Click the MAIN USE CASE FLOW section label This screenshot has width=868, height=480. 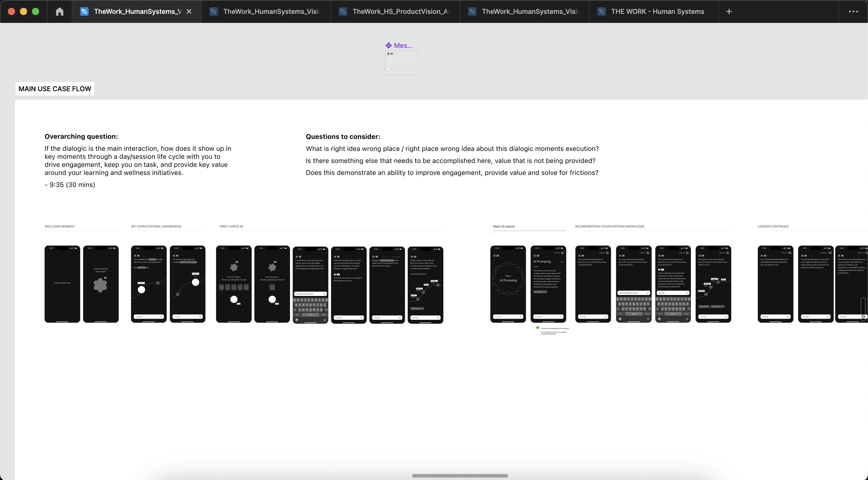[55, 89]
